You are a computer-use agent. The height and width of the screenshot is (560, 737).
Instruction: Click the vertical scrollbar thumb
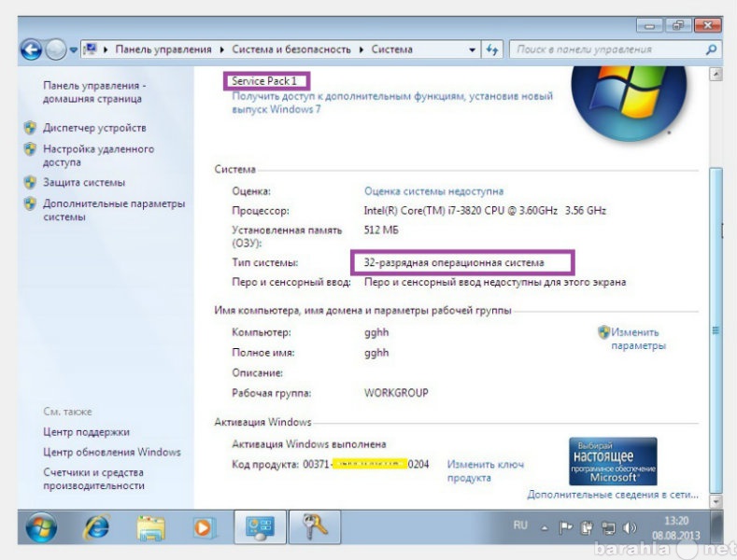click(716, 330)
